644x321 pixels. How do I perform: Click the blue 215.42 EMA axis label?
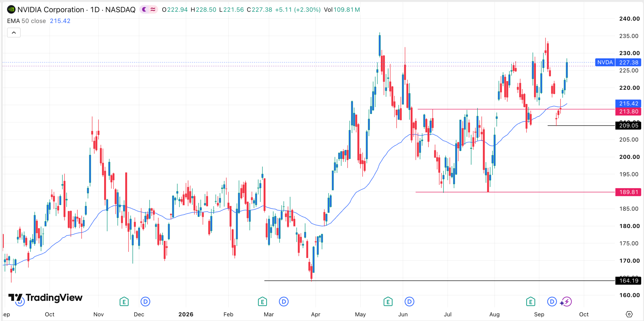628,104
